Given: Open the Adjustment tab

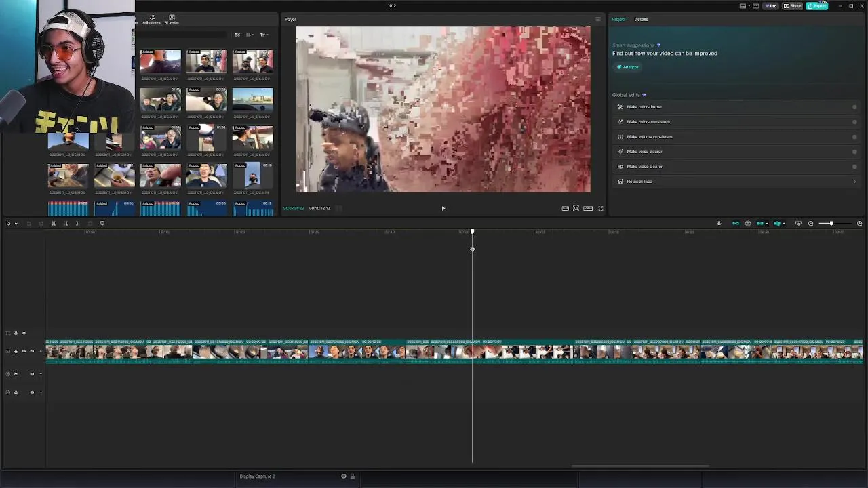Looking at the screenshot, I should [x=152, y=20].
